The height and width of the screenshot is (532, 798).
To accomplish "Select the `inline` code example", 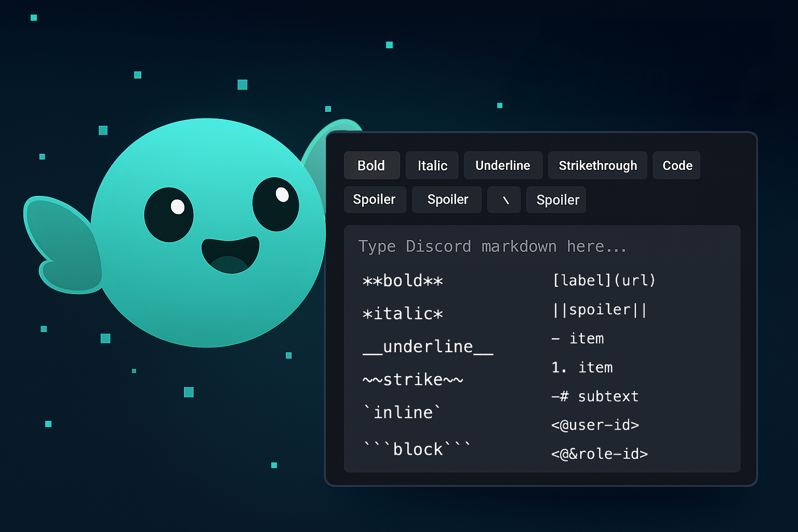I will (x=402, y=412).
